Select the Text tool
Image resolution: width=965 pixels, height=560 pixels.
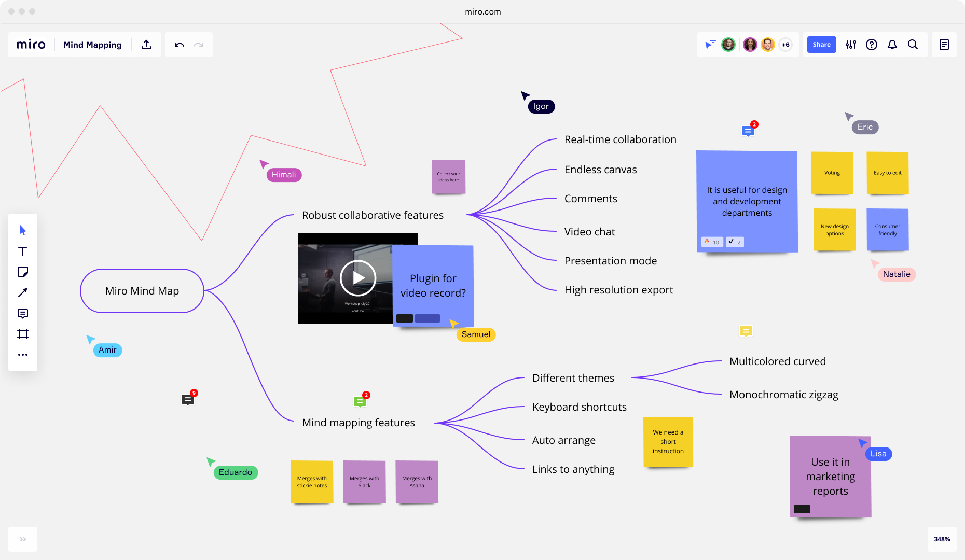tap(23, 251)
